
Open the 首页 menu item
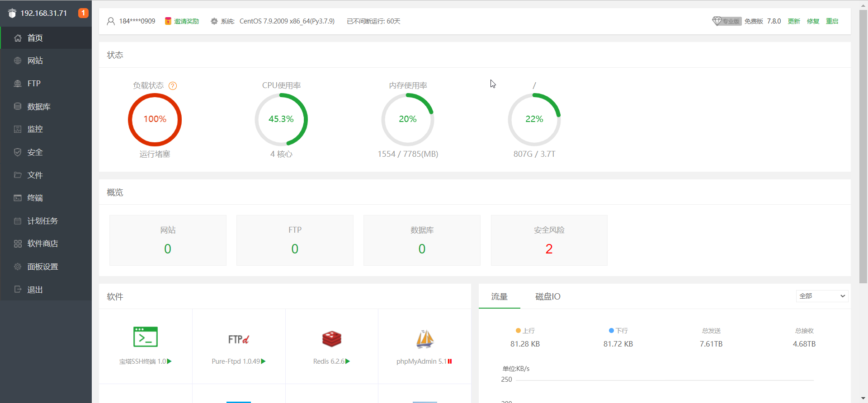click(x=46, y=38)
